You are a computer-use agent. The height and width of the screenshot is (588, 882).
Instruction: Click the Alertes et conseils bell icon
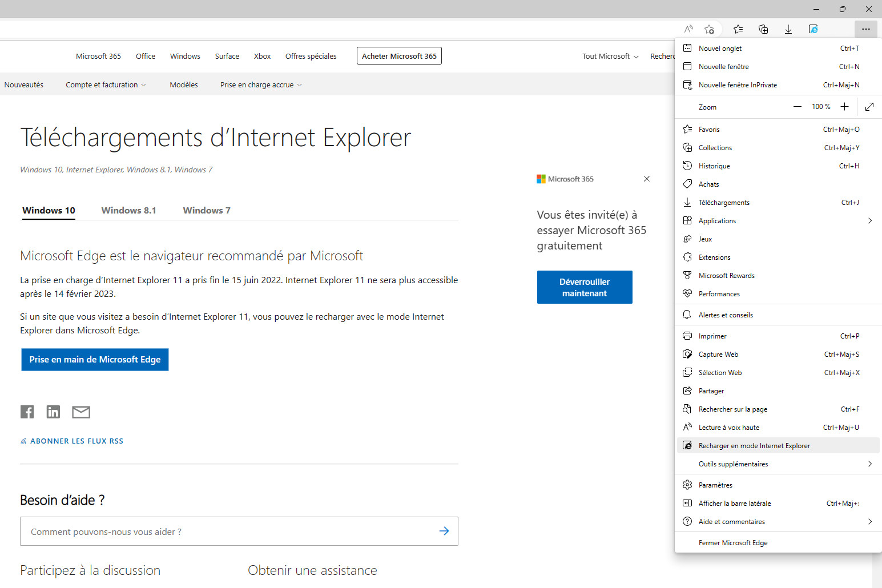[687, 315]
